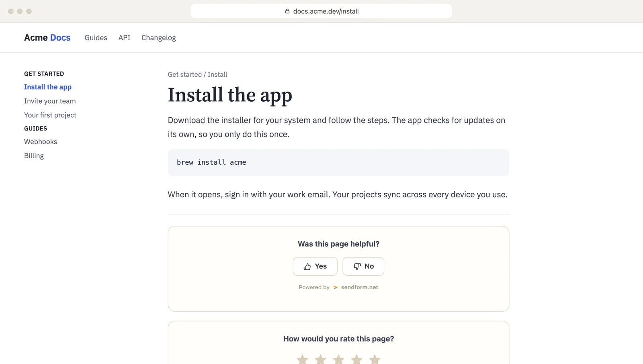Screen dimensions: 643x364
Task: Click the GUIDES section label
Action: click(35, 129)
